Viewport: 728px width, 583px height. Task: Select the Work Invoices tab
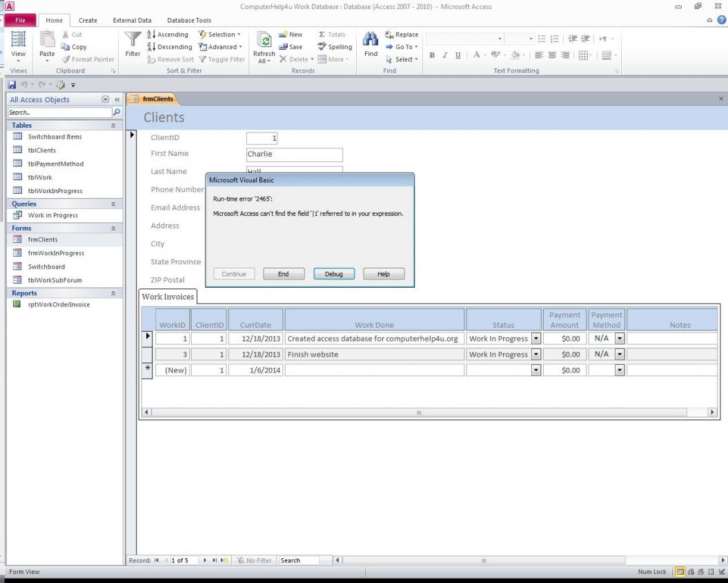[x=168, y=297]
